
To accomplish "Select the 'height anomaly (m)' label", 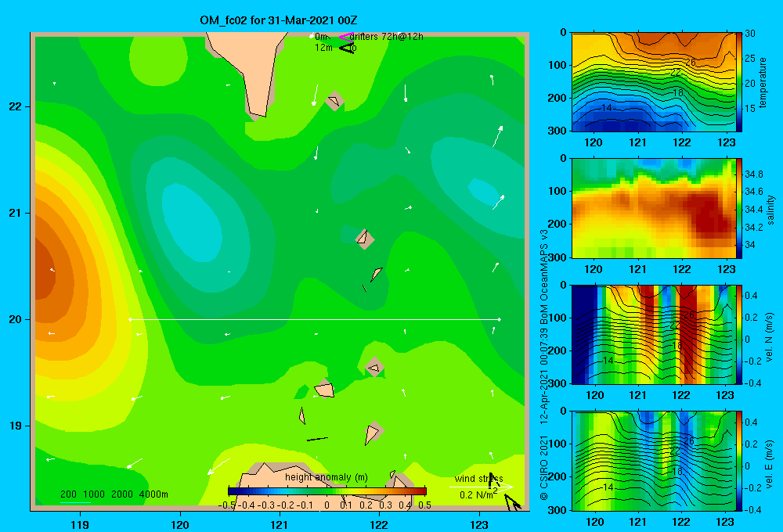I will click(x=326, y=477).
